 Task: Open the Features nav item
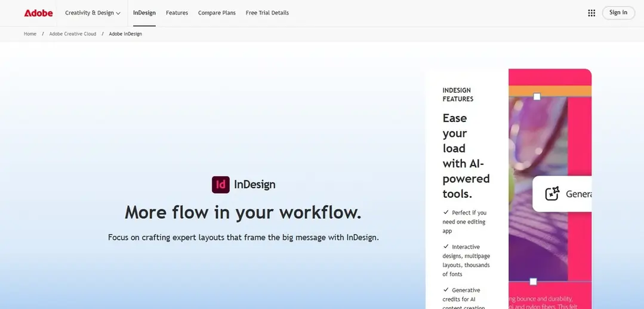pyautogui.click(x=177, y=13)
